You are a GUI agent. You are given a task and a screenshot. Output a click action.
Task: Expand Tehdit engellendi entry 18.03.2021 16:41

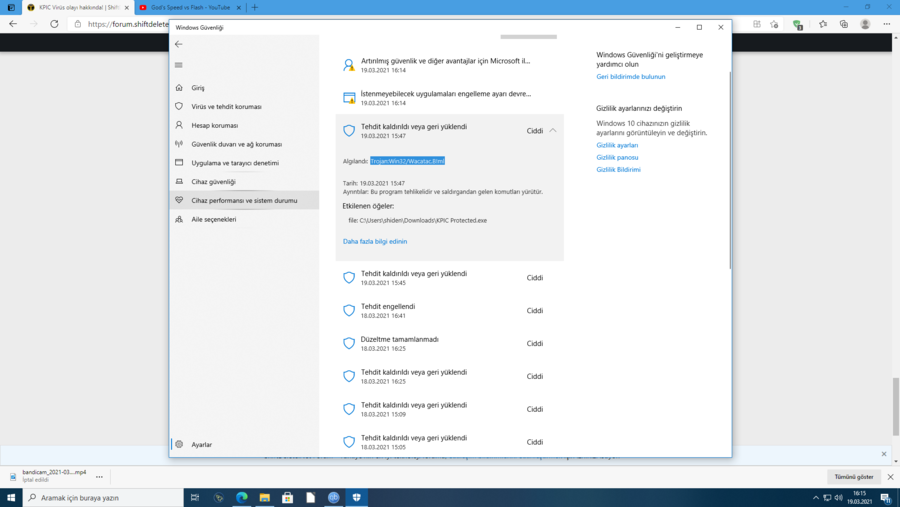click(x=449, y=311)
